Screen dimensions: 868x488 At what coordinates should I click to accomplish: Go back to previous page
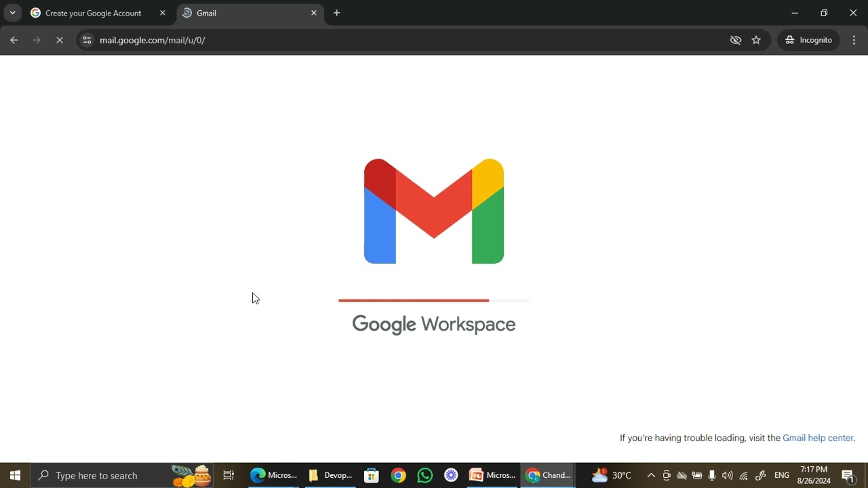pos(14,40)
